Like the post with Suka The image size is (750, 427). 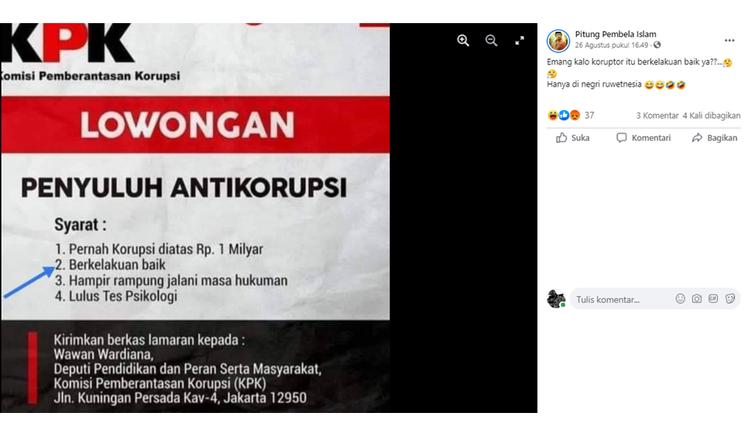[573, 138]
